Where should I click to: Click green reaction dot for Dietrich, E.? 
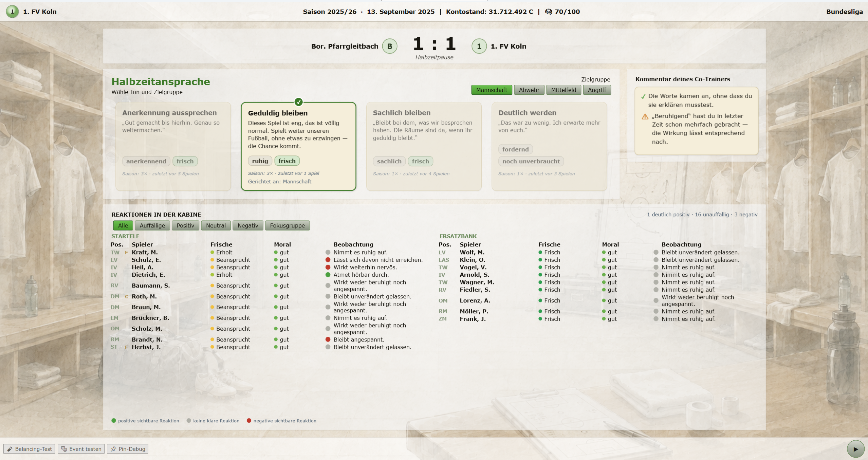click(x=328, y=275)
